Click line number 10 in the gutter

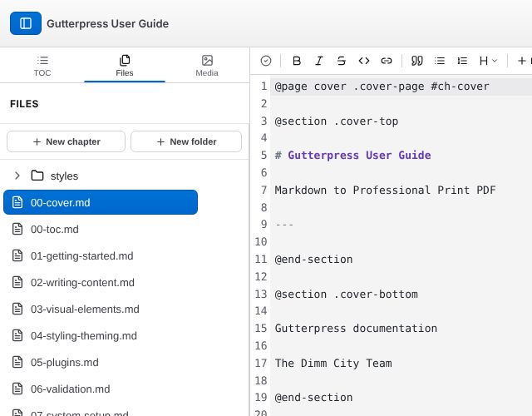click(261, 242)
